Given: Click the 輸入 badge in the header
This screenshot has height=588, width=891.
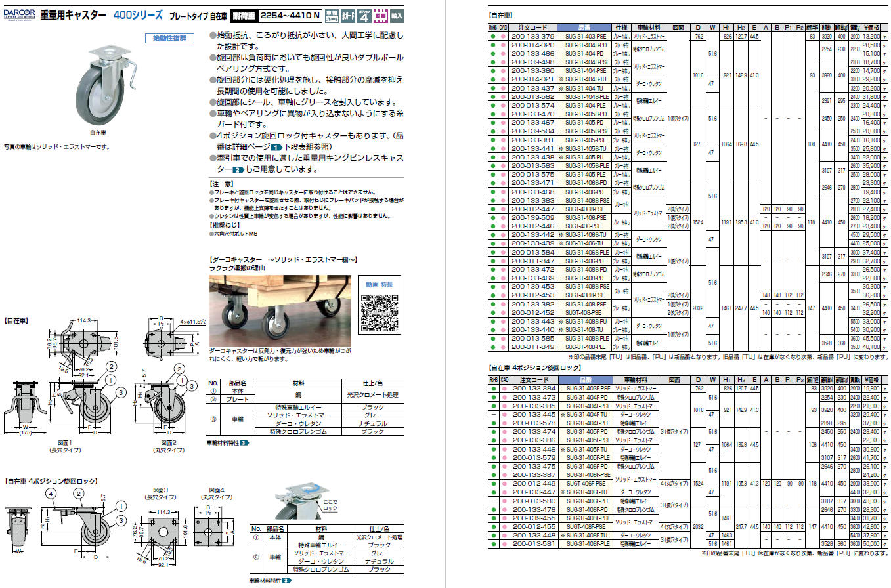Looking at the screenshot, I should 397,14.
